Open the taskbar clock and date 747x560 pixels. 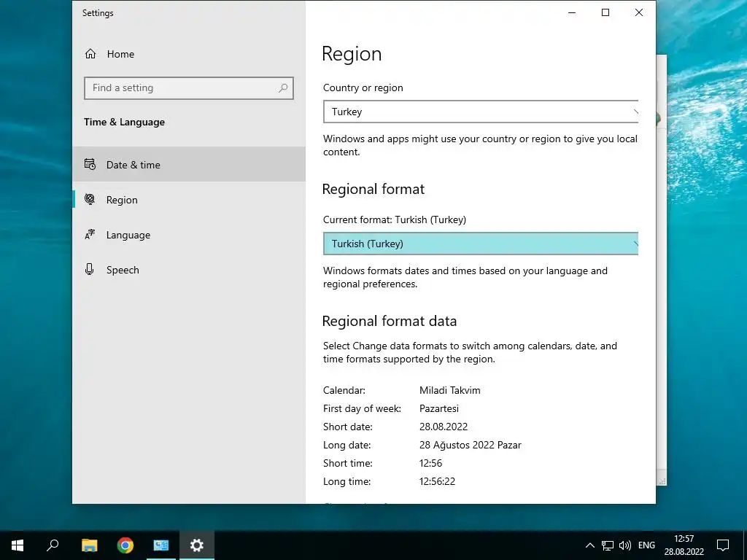point(684,545)
